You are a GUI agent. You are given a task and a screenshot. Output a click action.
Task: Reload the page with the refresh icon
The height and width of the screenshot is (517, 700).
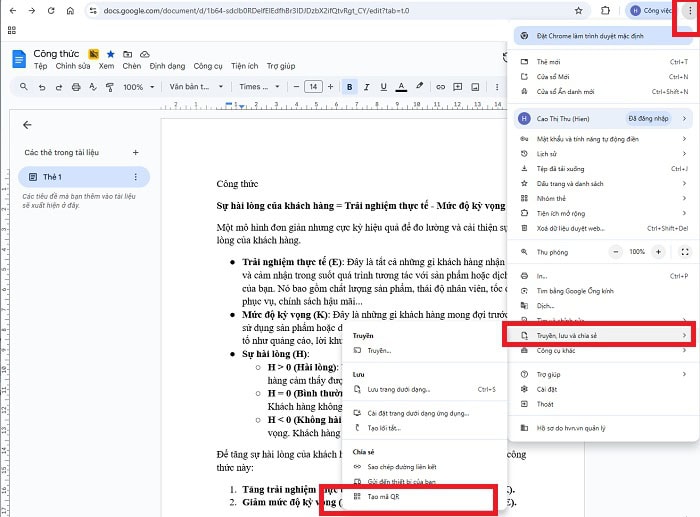pos(51,11)
